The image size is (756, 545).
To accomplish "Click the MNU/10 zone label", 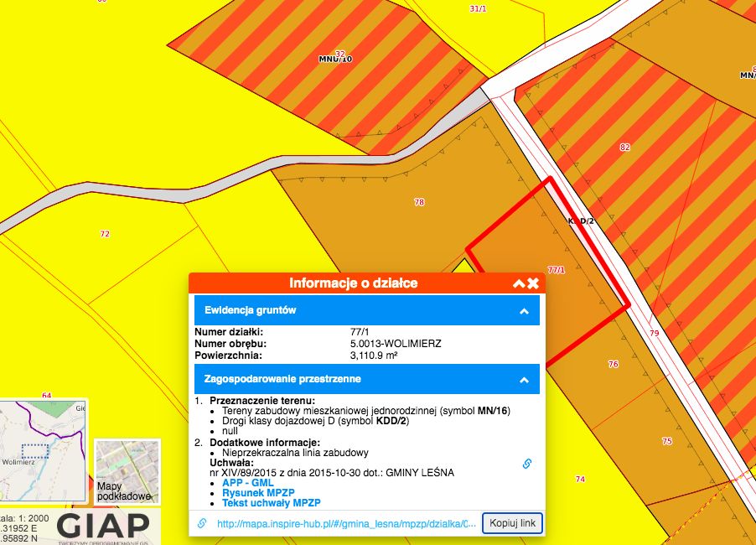I will click(x=335, y=59).
